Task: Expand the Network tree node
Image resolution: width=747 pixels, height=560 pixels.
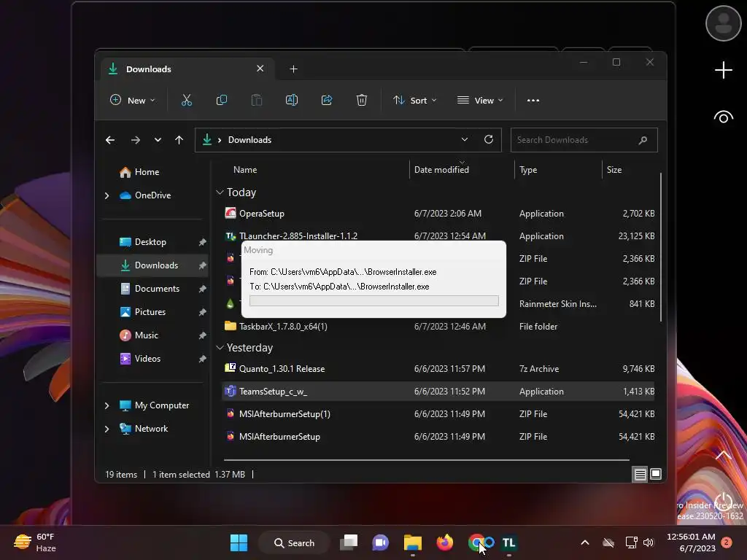Action: [107, 429]
